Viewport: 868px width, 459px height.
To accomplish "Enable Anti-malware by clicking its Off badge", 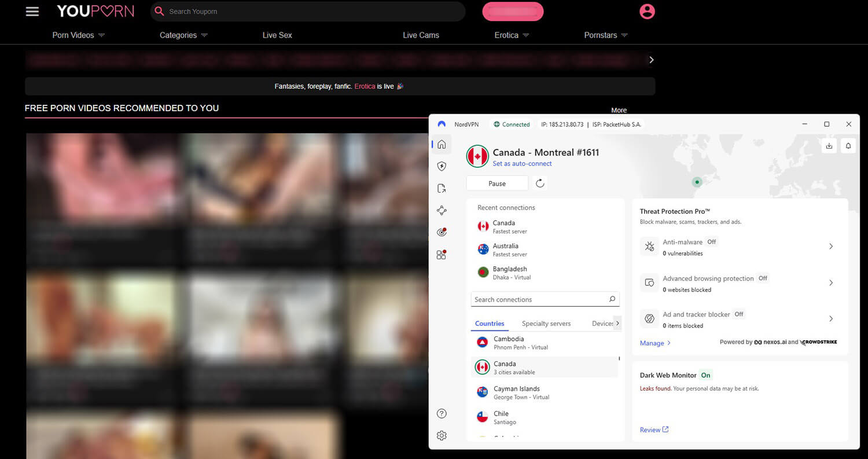I will [x=711, y=242].
